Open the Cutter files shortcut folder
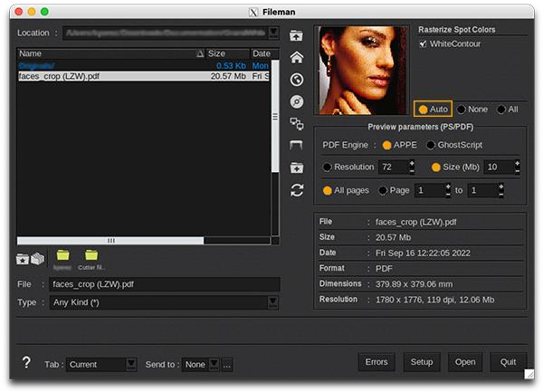The width and height of the screenshot is (543, 392). [x=91, y=258]
